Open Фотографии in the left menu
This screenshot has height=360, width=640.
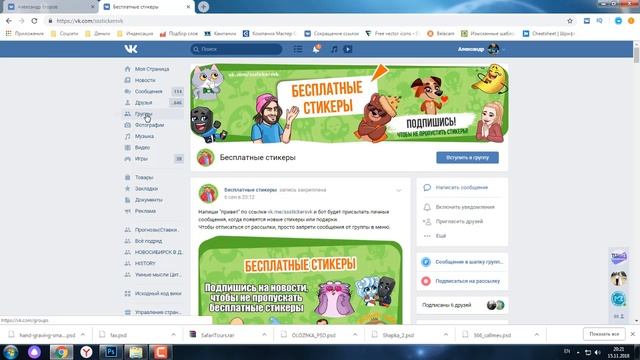(149, 125)
